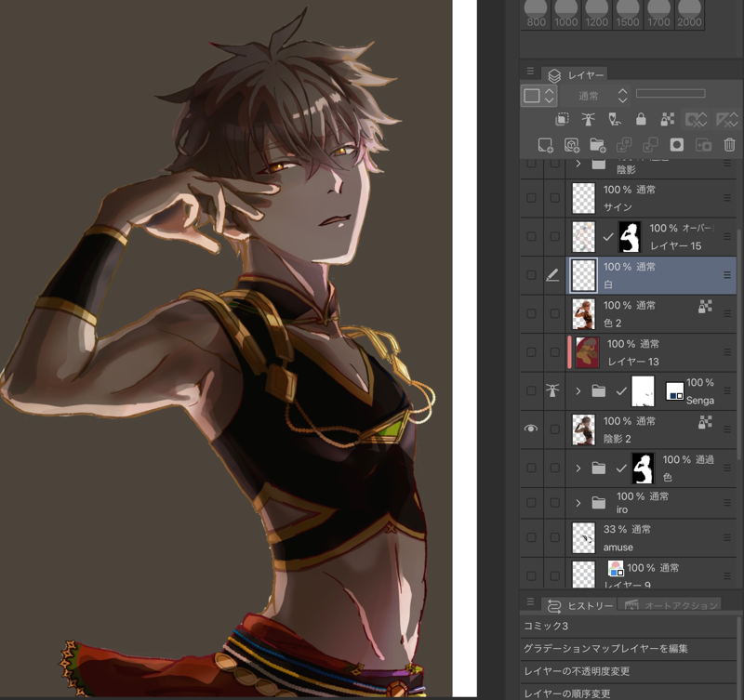Click the clip to layer below icon

562,119
